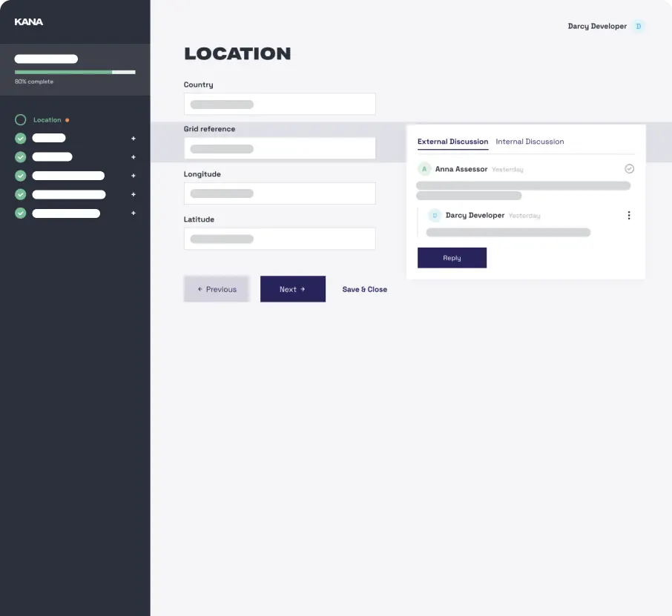Click the Save & Close link
Image resolution: width=672 pixels, height=616 pixels.
tap(365, 290)
